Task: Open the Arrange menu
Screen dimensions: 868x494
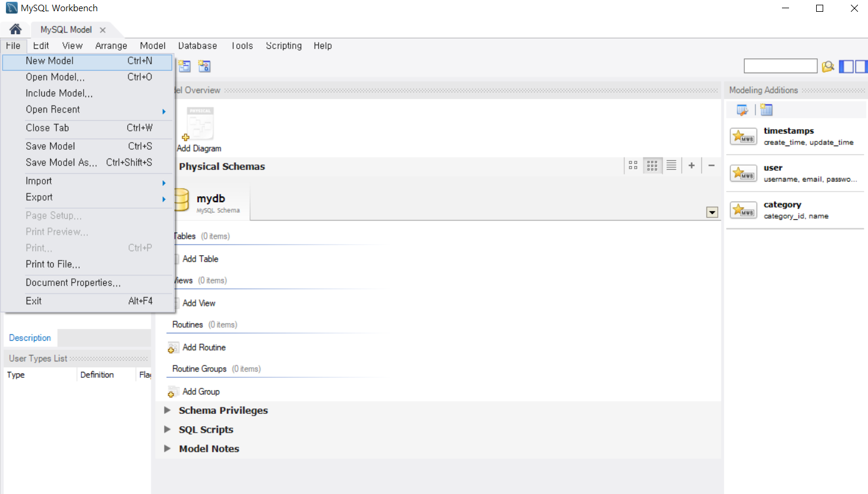Action: point(111,46)
